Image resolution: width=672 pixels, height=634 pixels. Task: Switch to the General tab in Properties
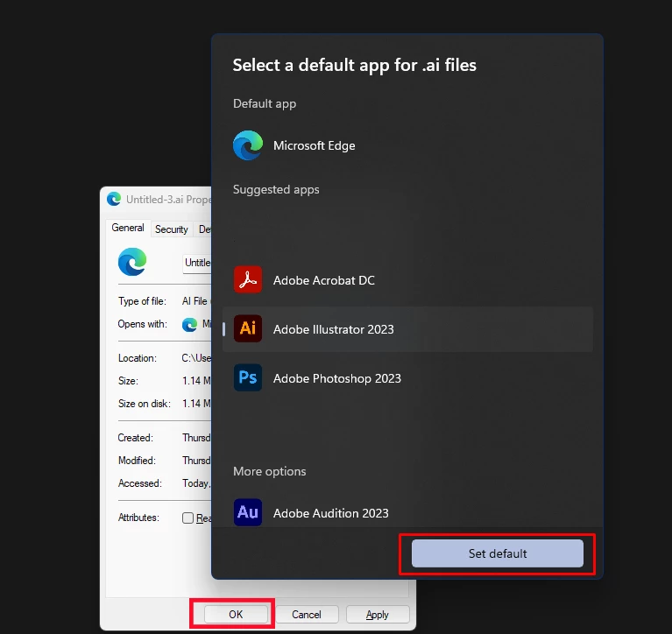coord(128,228)
